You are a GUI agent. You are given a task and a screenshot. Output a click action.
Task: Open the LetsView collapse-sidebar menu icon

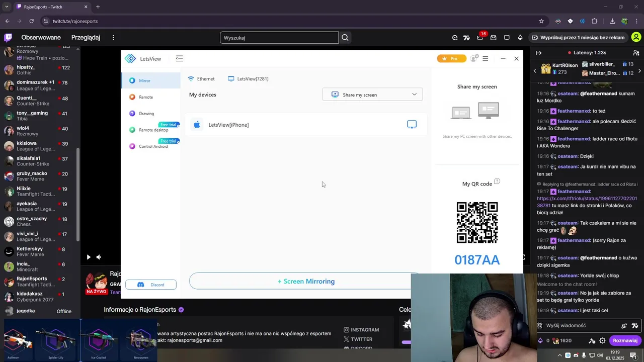pos(179,58)
